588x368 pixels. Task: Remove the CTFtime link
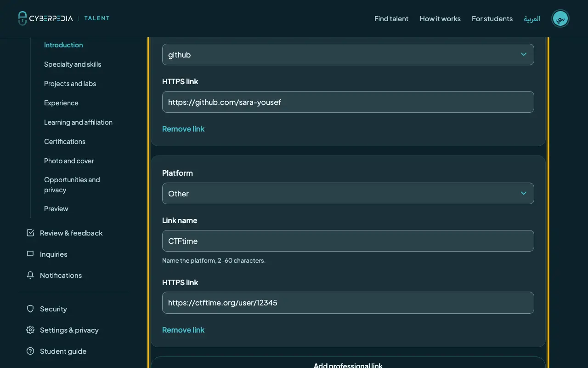click(183, 330)
